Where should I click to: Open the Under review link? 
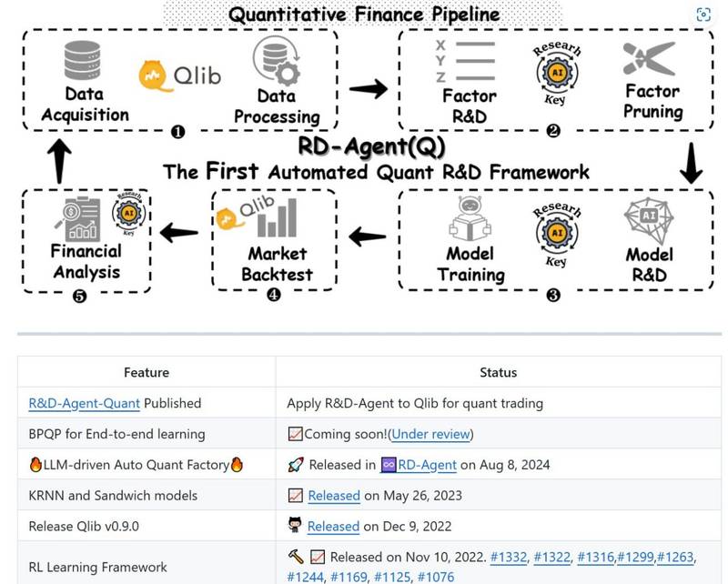pos(430,434)
